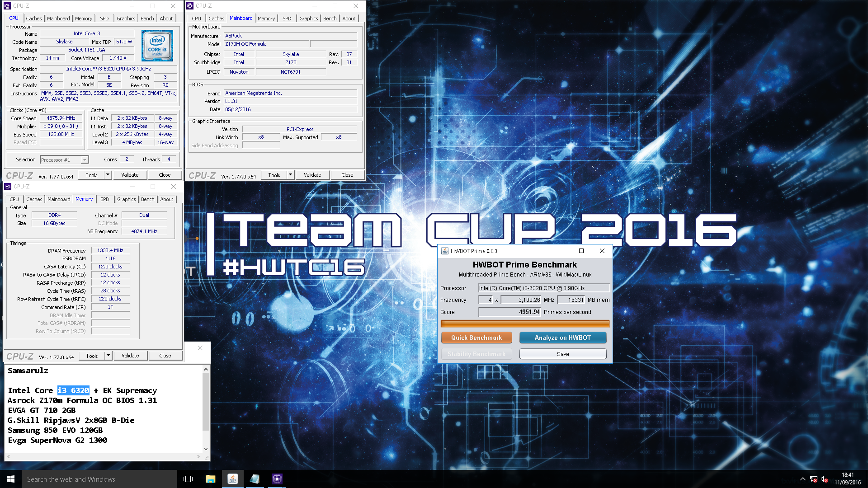Click Notepad horizontal scroll-right arrow
This screenshot has height=488, width=868.
[x=198, y=457]
